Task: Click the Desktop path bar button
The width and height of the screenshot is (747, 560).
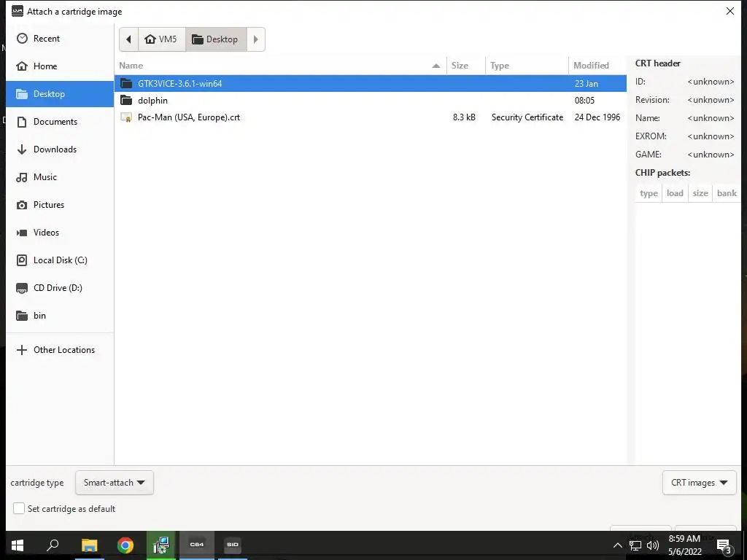Action: click(x=216, y=39)
